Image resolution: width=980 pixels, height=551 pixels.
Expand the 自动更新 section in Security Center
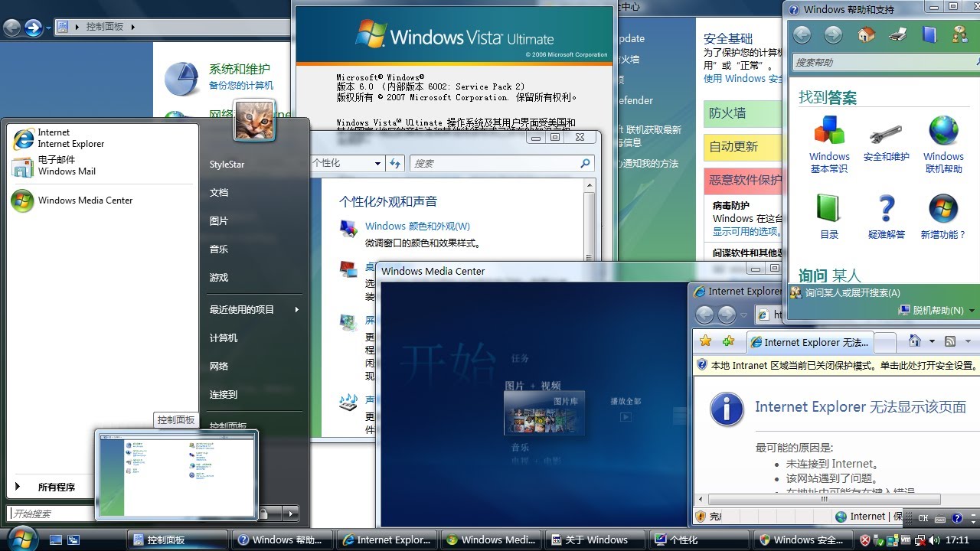[743, 146]
